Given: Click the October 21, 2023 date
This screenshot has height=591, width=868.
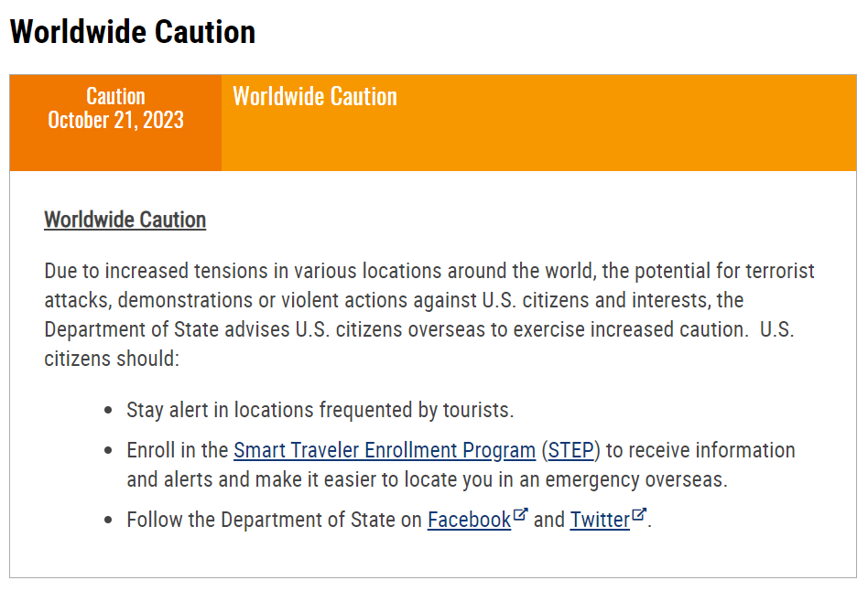Looking at the screenshot, I should tap(115, 120).
